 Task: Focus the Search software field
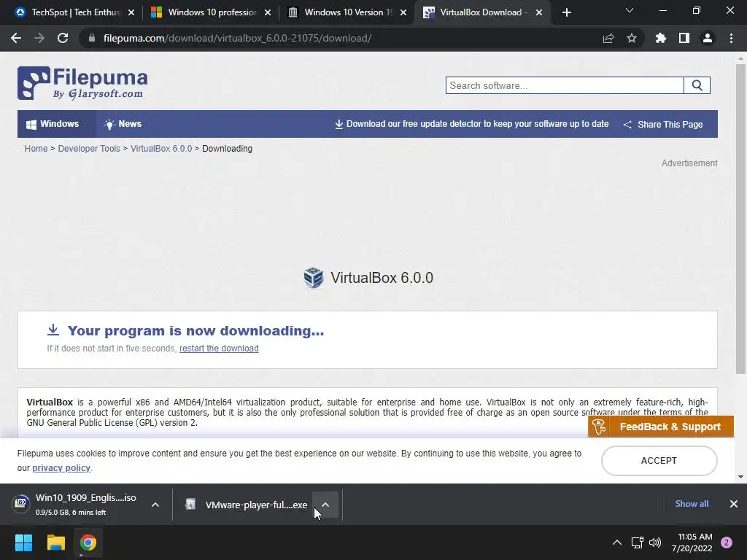pyautogui.click(x=565, y=86)
